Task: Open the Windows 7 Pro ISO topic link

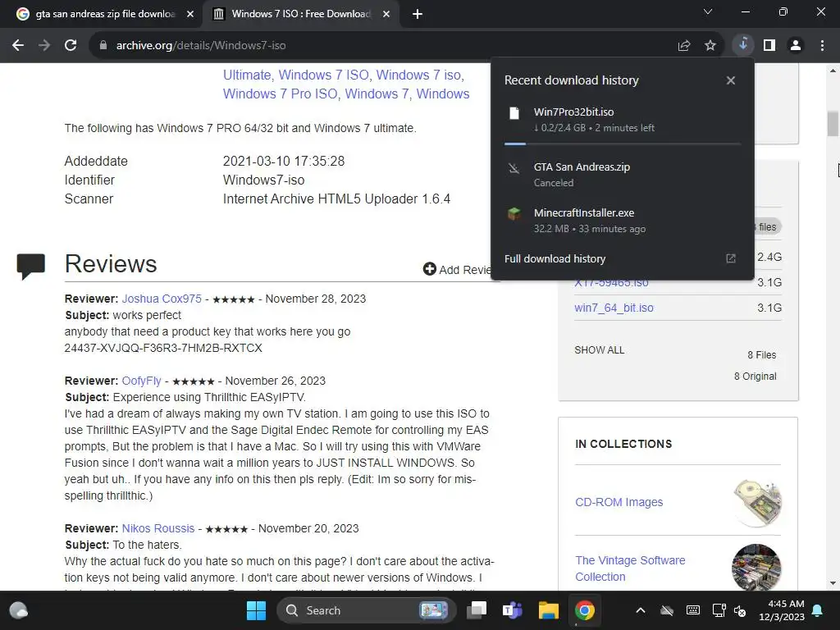Action: click(281, 94)
